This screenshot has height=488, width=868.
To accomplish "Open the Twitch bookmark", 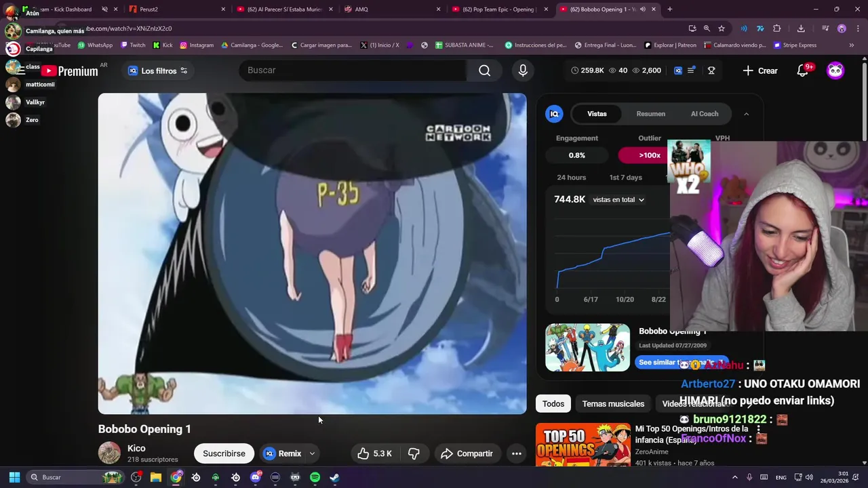I will click(133, 45).
